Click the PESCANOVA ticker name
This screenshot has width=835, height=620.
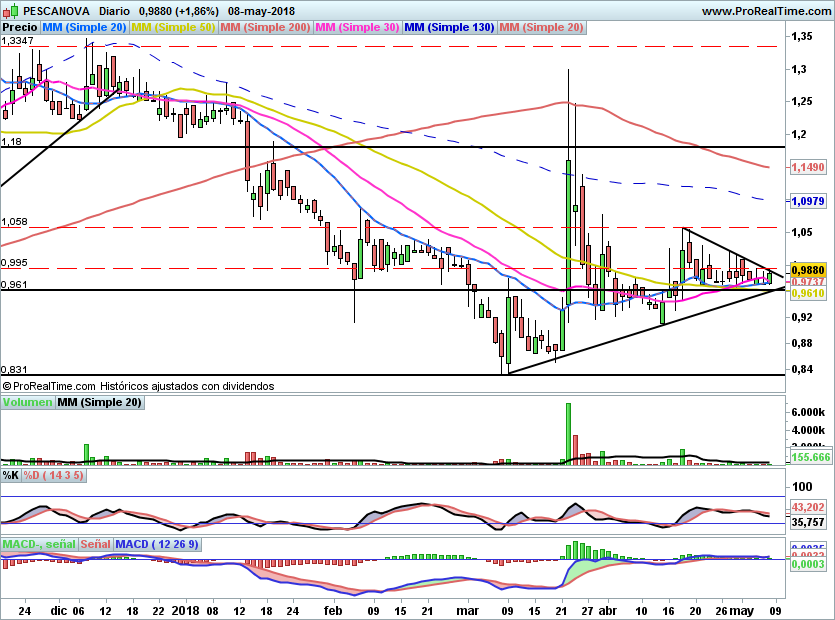[56, 11]
